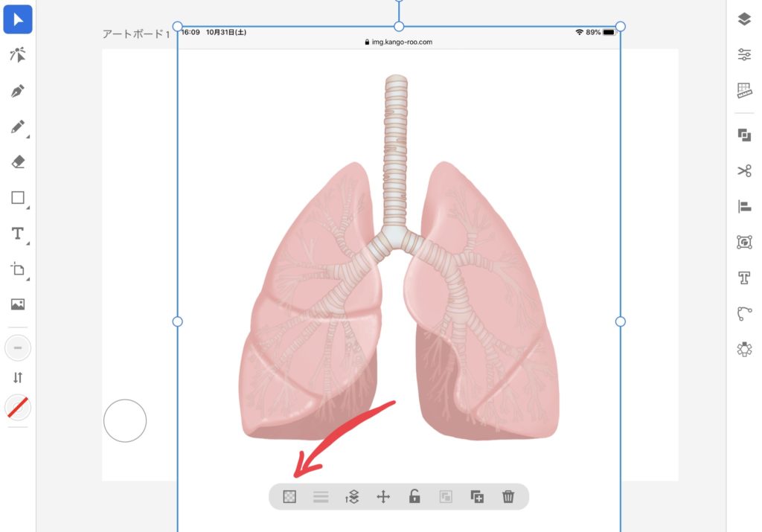The height and width of the screenshot is (532, 762).
Task: Open the scissors Cut panel
Action: [744, 170]
